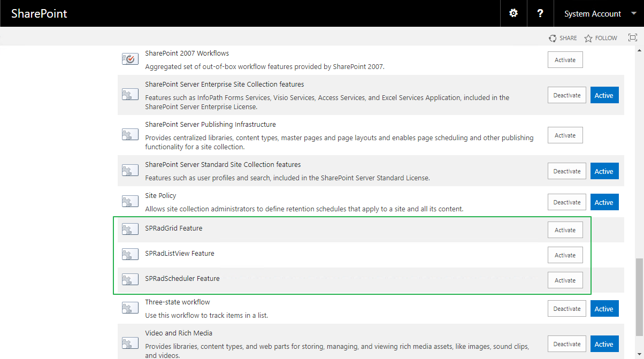The image size is (644, 359).
Task: Click the SPRadGrid Feature icon
Action: [130, 230]
